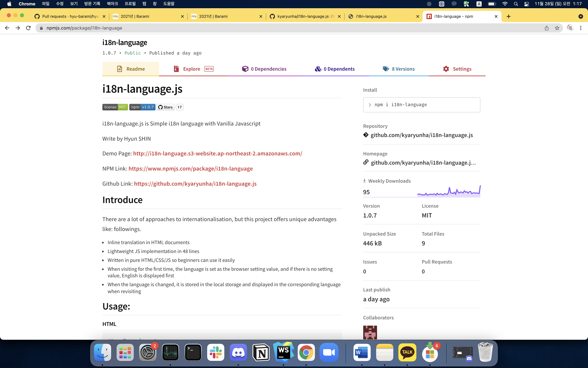
Task: Open Finder from the Dock
Action: [103, 352]
